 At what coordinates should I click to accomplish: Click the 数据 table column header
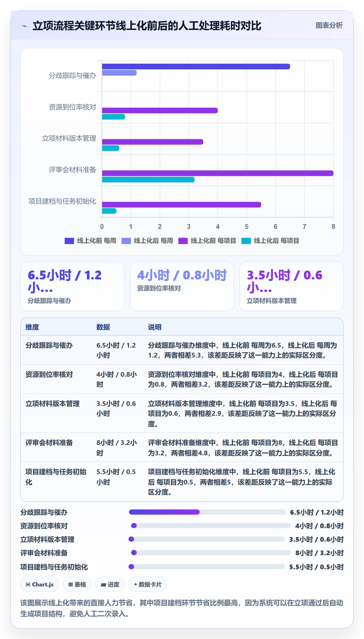[103, 327]
